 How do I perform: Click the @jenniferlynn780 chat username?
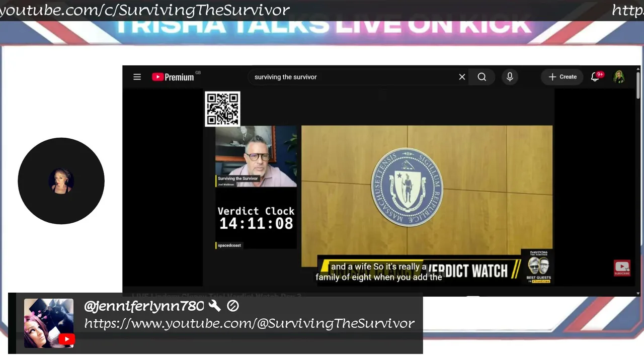[x=144, y=306]
